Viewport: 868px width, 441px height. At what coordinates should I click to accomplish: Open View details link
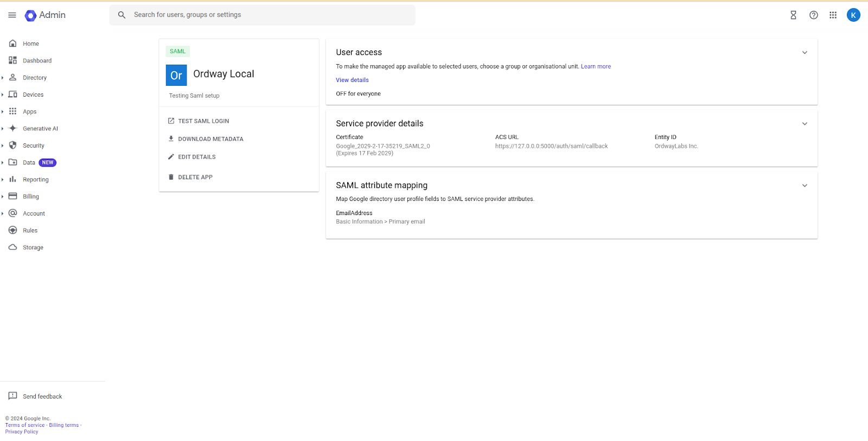352,80
